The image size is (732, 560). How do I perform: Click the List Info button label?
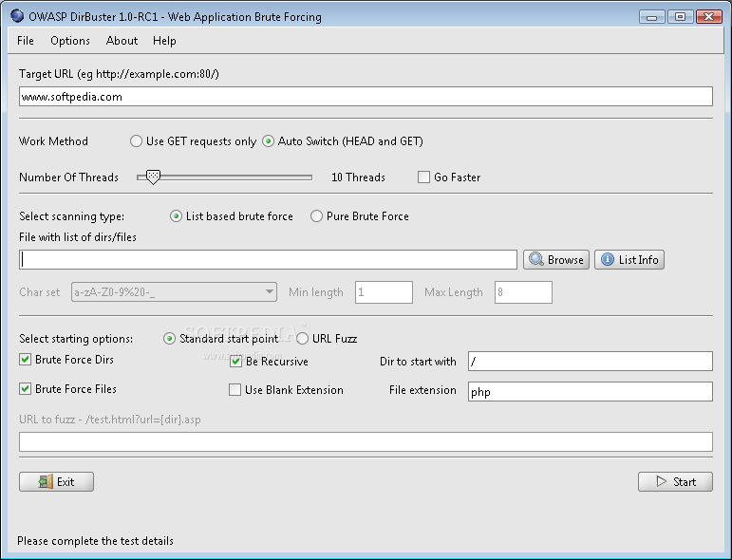[638, 259]
